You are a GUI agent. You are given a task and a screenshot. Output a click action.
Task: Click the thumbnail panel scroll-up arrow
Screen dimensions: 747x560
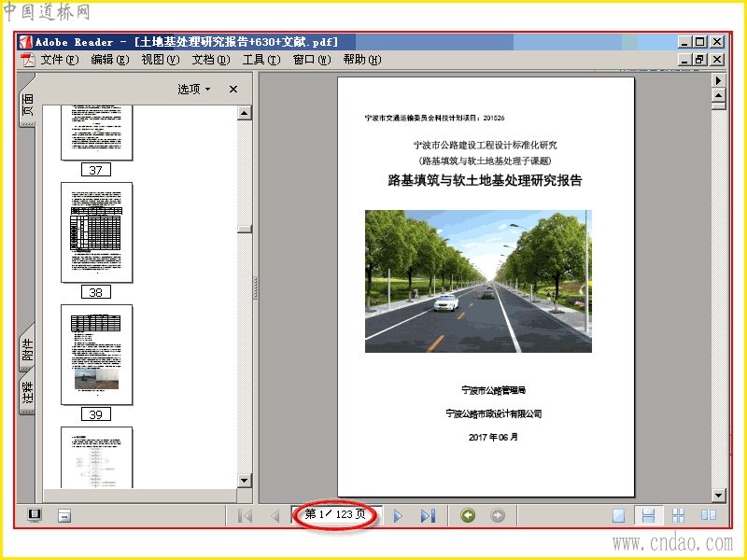pyautogui.click(x=245, y=113)
